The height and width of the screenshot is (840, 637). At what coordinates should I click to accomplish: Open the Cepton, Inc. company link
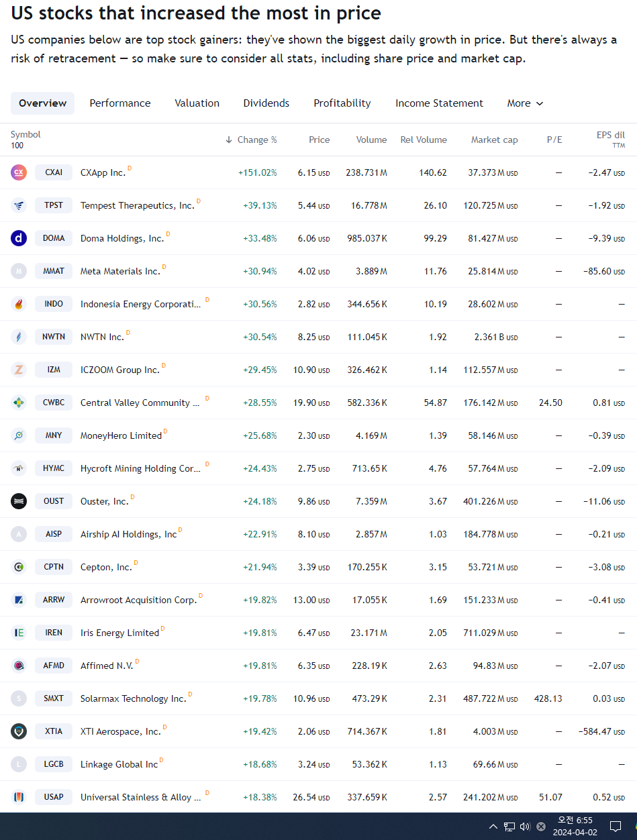click(x=106, y=567)
